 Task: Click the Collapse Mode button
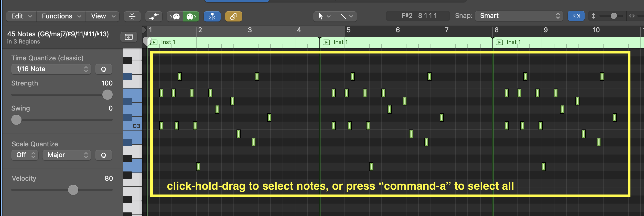tap(132, 16)
